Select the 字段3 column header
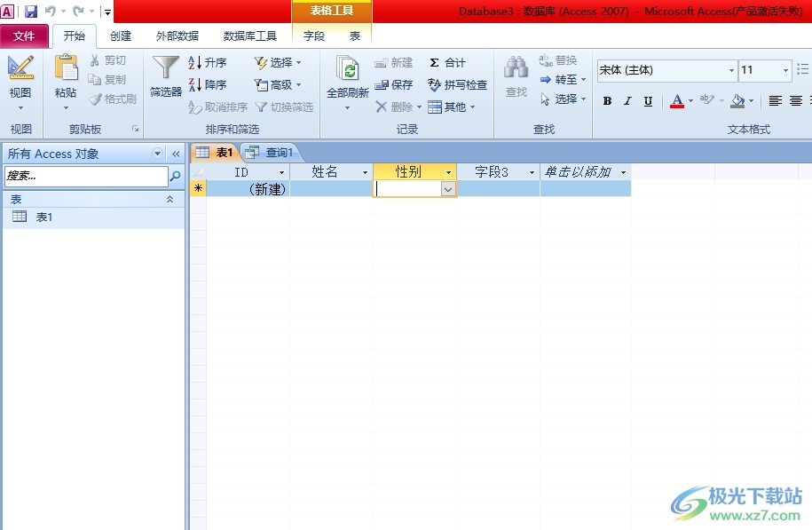The width and height of the screenshot is (812, 530). 498,172
